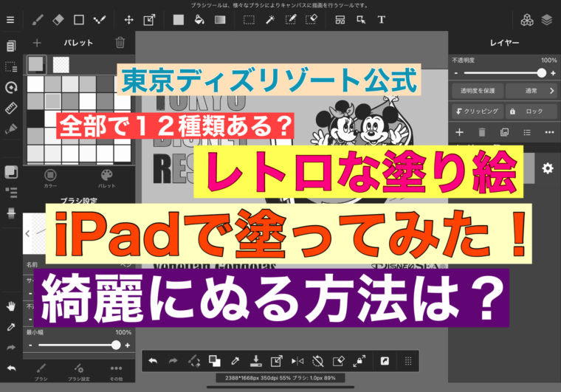The image size is (561, 392).
Task: Select the Gradient tool
Action: tap(220, 20)
